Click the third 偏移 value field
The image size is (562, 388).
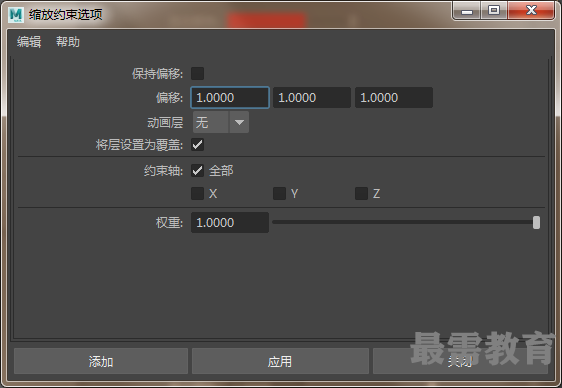(x=394, y=97)
